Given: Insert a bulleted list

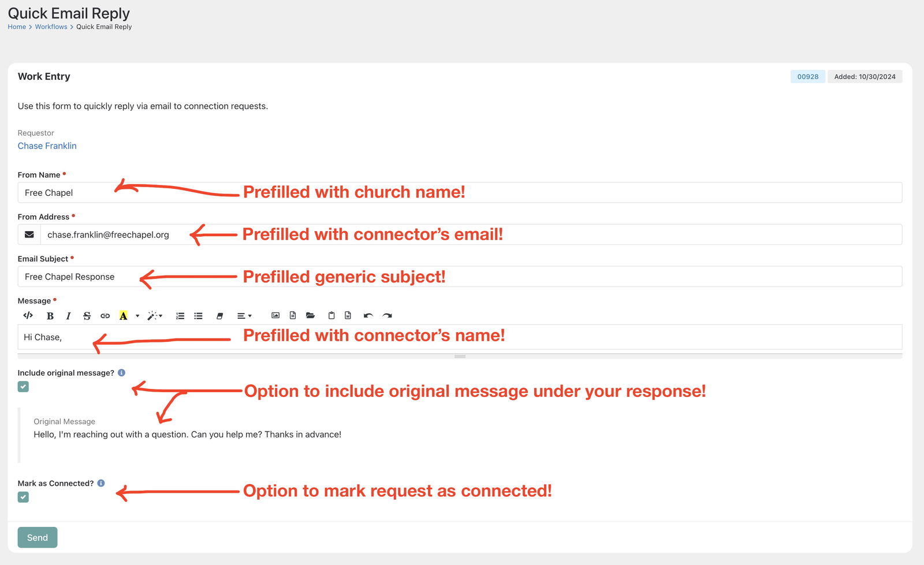Looking at the screenshot, I should 198,315.
